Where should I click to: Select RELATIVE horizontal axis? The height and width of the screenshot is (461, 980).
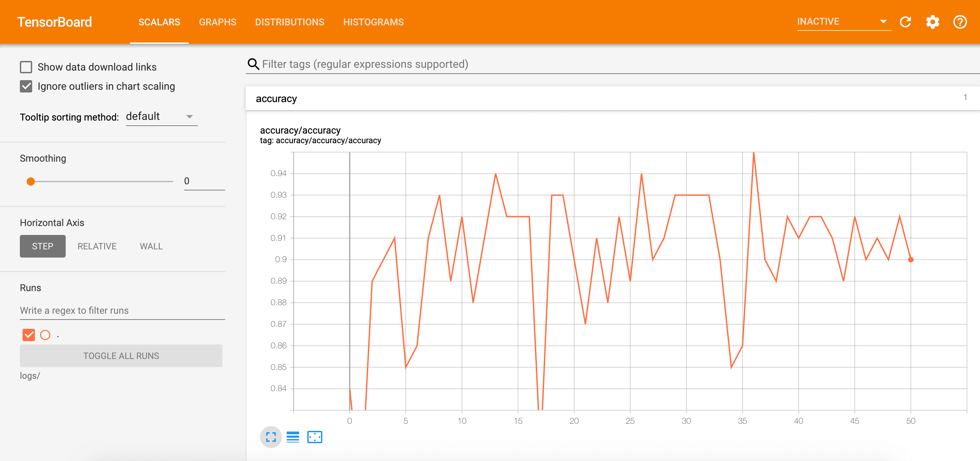(97, 246)
